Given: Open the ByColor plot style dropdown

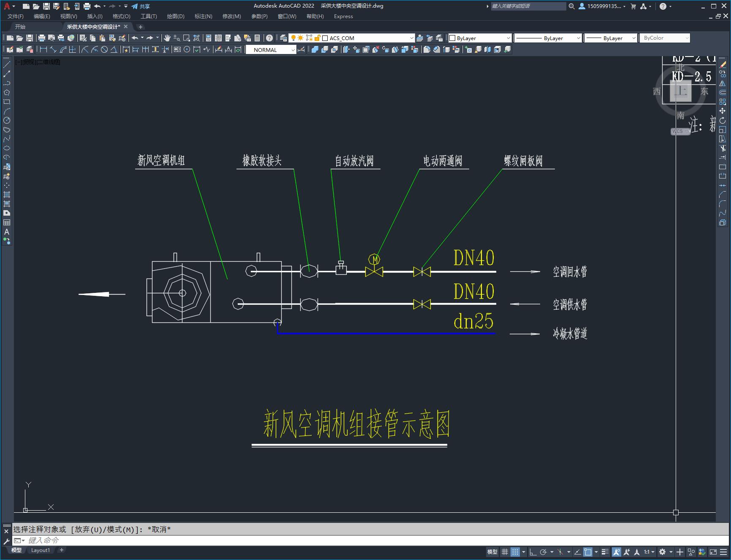Looking at the screenshot, I should [665, 38].
